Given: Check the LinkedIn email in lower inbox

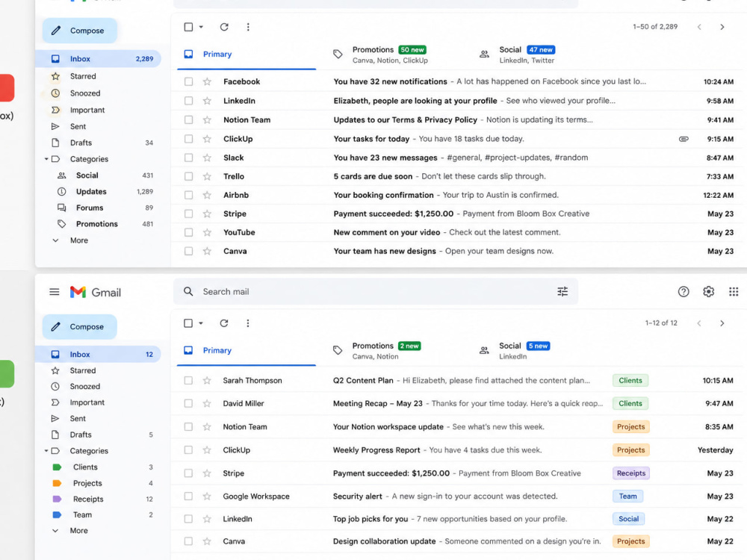Looking at the screenshot, I should pyautogui.click(x=189, y=519).
